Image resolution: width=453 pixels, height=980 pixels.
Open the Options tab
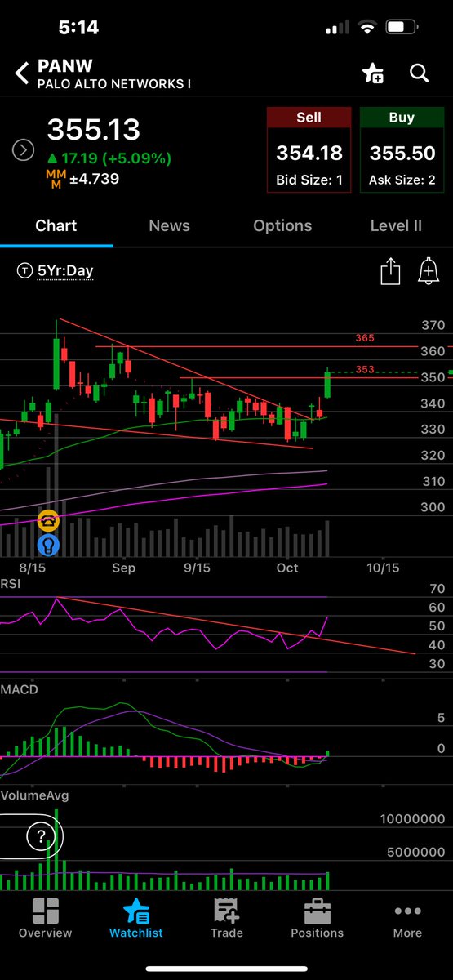pos(282,226)
